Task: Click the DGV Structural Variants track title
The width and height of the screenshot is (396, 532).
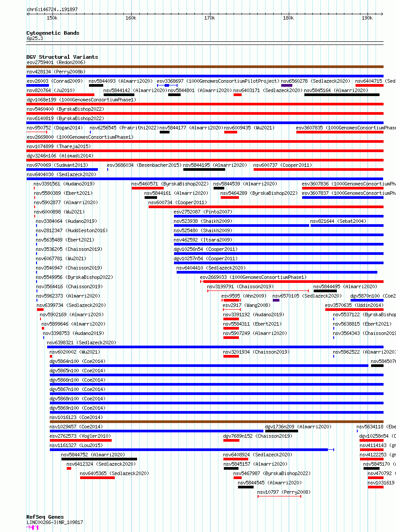Action: point(62,57)
